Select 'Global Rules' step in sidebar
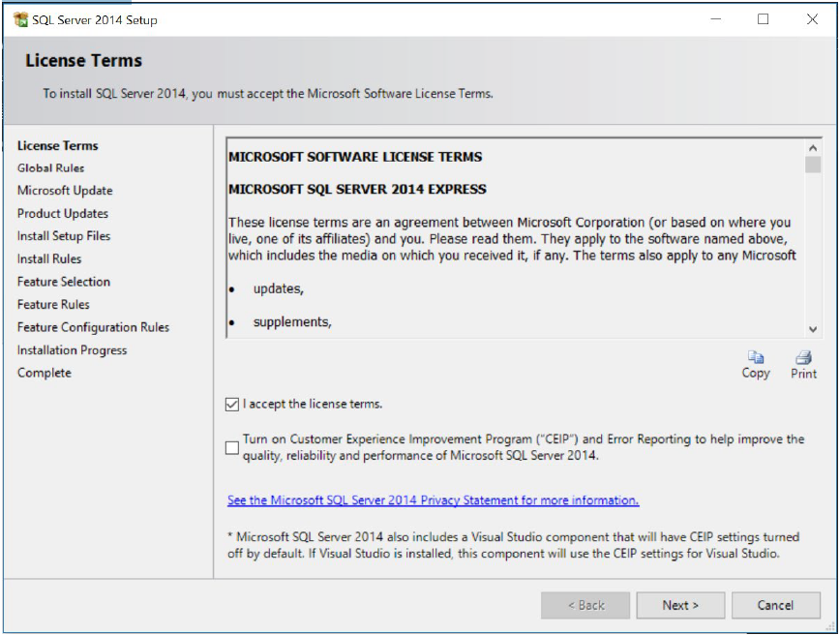Image resolution: width=840 pixels, height=635 pixels. 51,168
